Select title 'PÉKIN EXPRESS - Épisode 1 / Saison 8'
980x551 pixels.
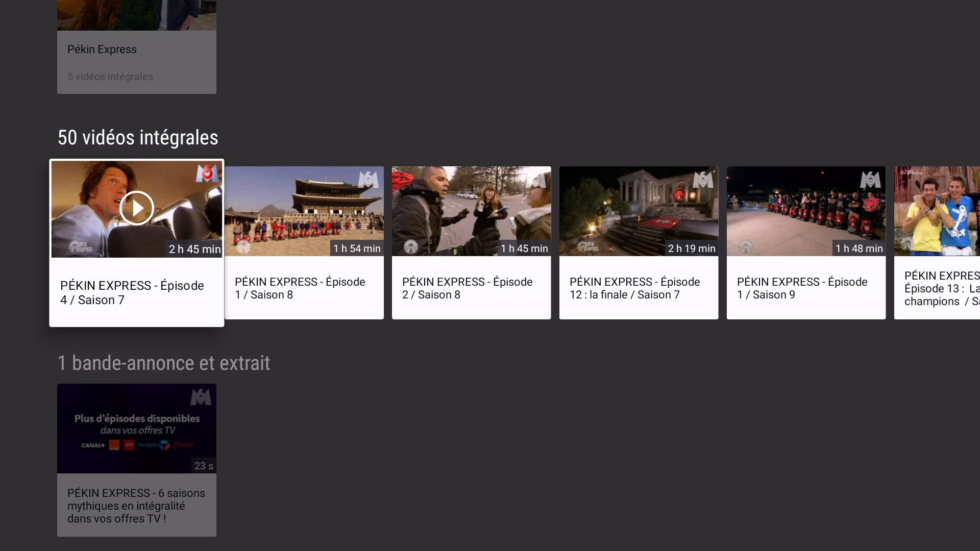[x=300, y=288]
